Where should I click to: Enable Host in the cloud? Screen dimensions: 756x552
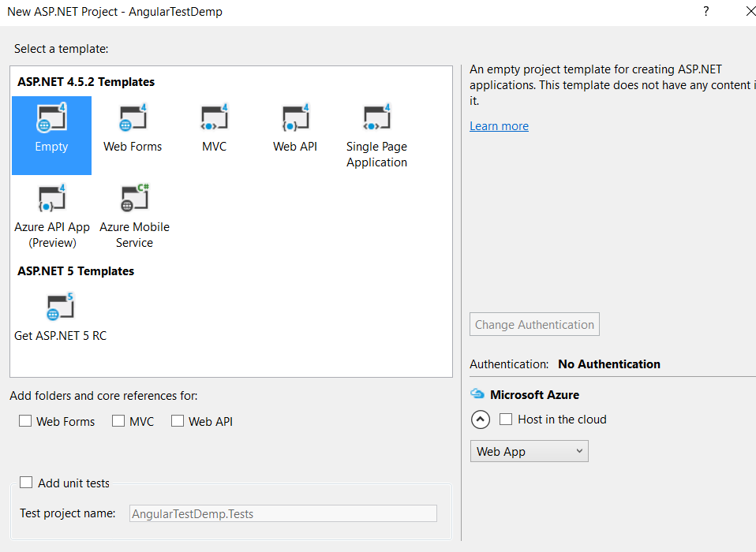pyautogui.click(x=505, y=420)
